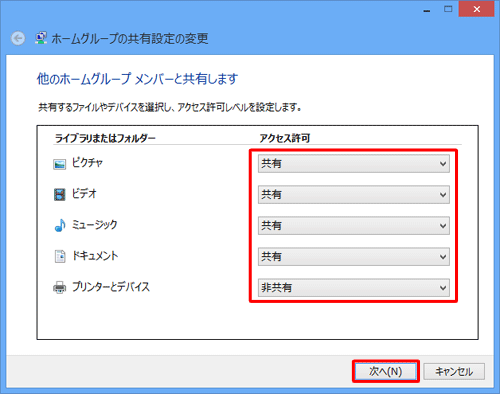
Task: Select the ピクチャ label text
Action: 88,163
